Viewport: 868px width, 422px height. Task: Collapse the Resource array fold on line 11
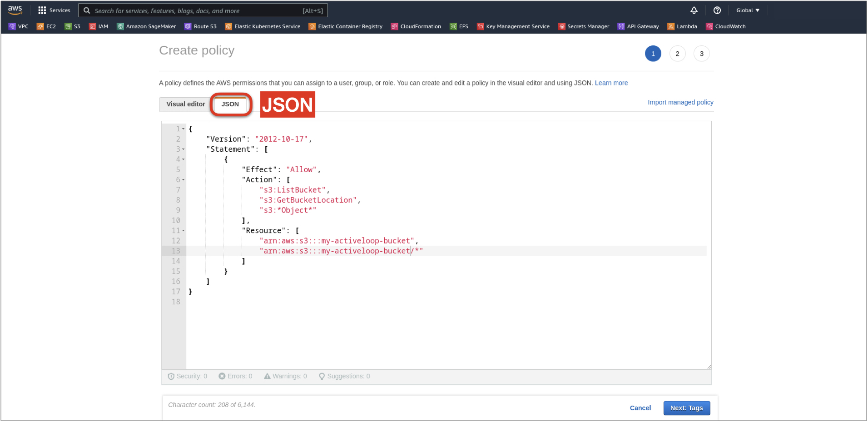(184, 231)
